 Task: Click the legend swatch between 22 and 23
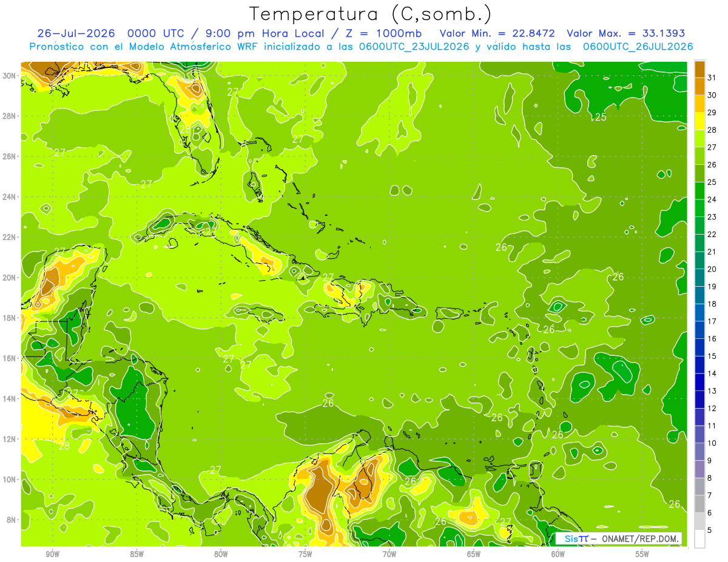(x=700, y=226)
